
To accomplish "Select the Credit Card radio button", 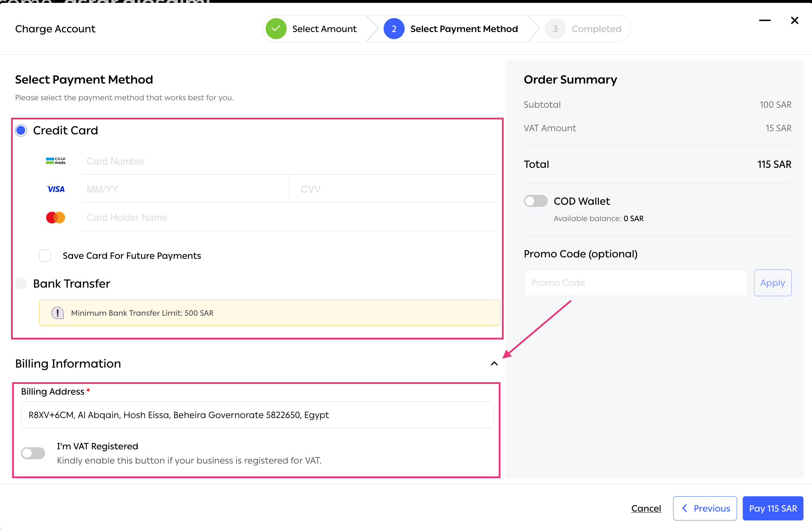I will (21, 130).
